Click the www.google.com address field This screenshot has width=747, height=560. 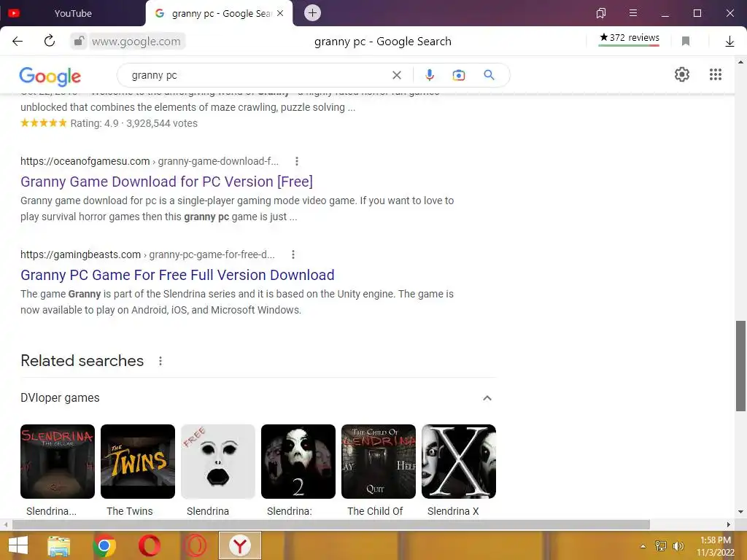pos(136,42)
